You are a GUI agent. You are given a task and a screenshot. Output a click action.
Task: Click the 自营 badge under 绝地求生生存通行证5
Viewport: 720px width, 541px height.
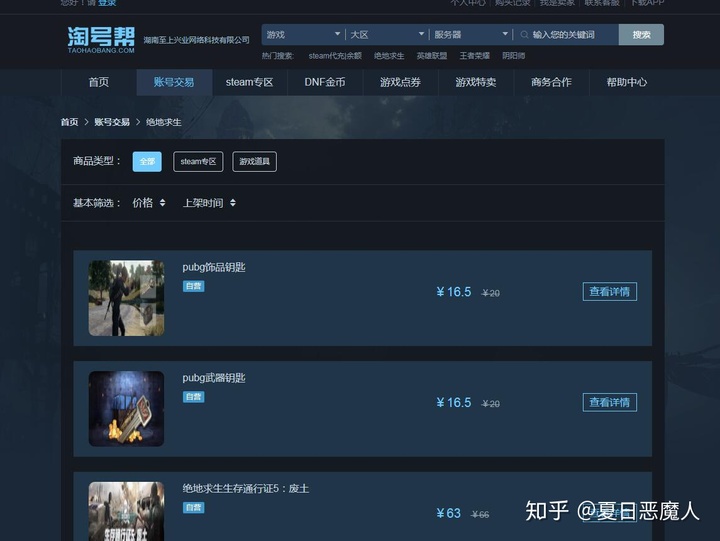pyautogui.click(x=193, y=507)
